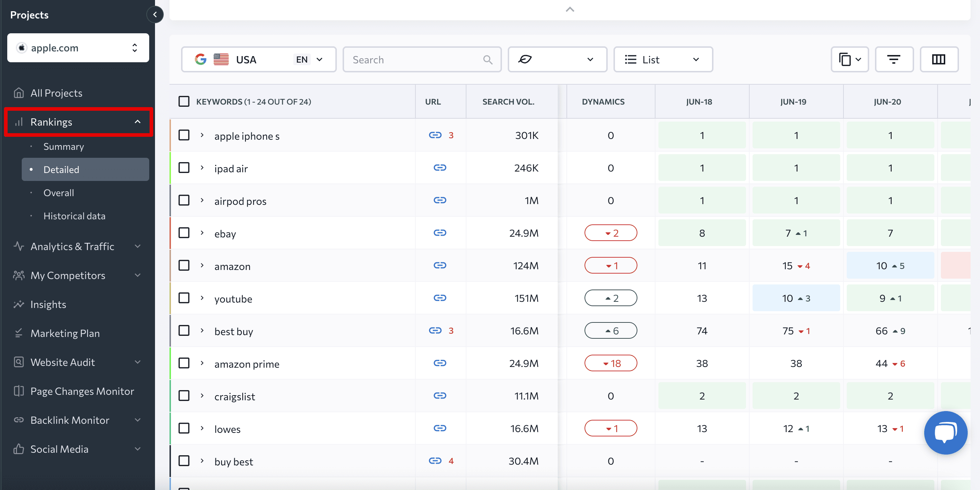980x490 pixels.
Task: Click the link icon showing 3 for apple iphone s
Action: pyautogui.click(x=439, y=135)
